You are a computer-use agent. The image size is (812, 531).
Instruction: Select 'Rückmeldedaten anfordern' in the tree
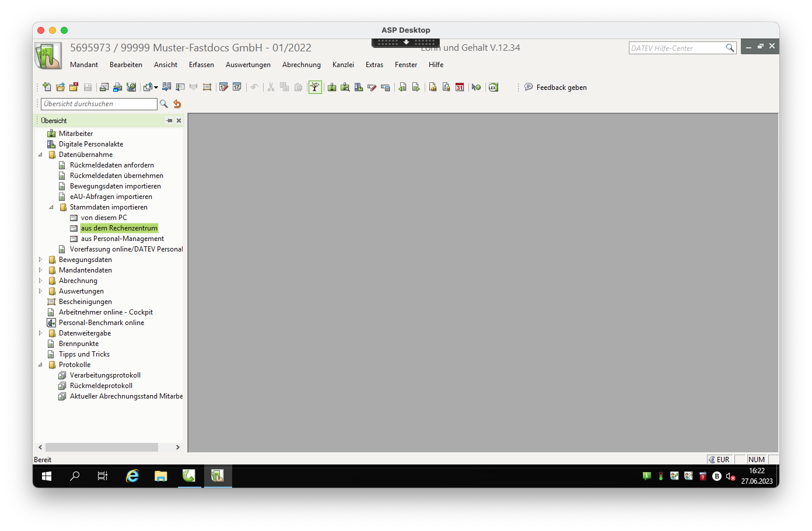[x=112, y=165]
